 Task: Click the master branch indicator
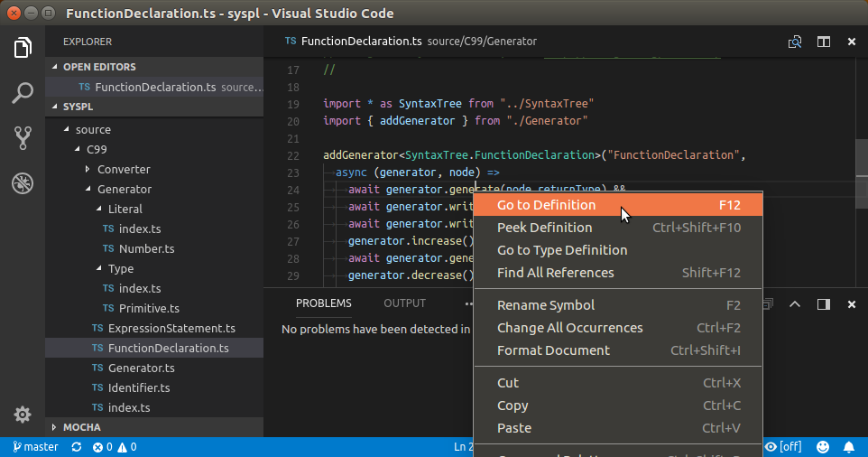pyautogui.click(x=36, y=447)
